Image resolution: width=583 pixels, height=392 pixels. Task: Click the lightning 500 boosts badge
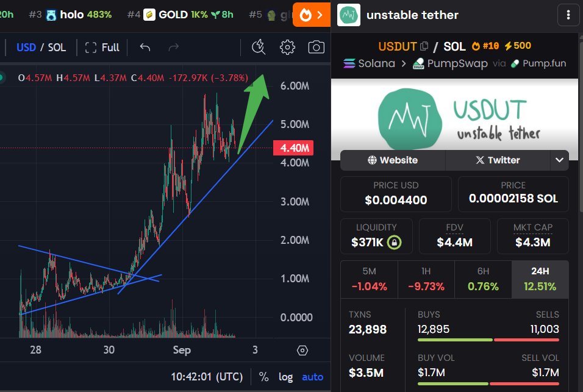[518, 46]
